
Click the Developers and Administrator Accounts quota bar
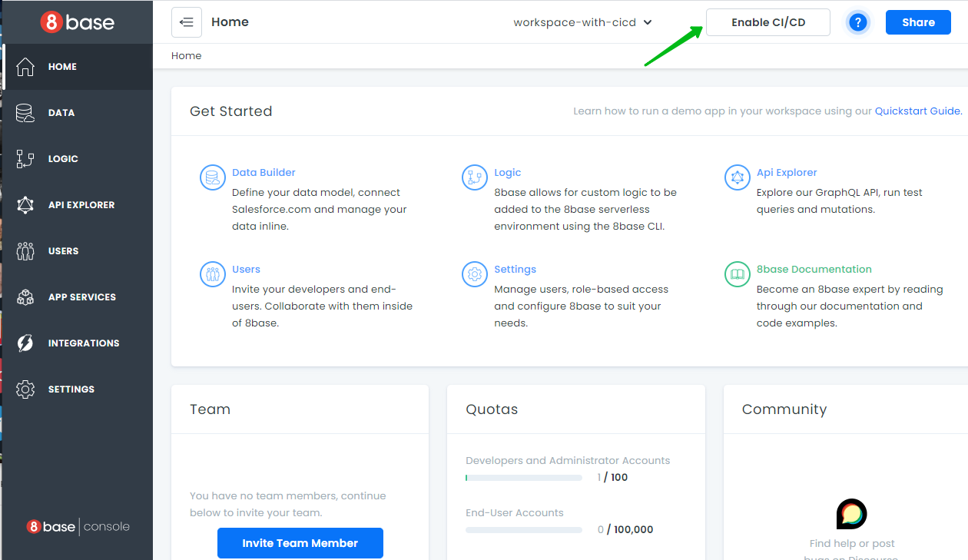click(523, 478)
